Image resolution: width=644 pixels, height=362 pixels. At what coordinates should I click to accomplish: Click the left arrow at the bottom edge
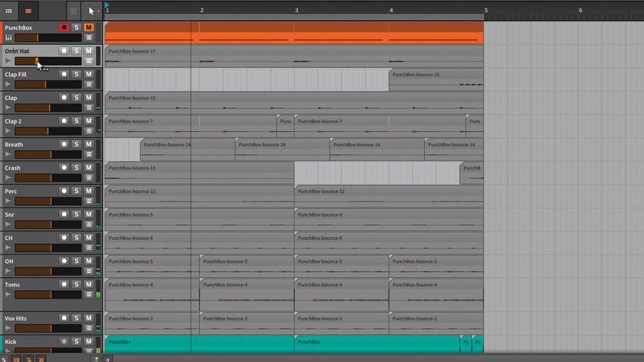coord(107,359)
